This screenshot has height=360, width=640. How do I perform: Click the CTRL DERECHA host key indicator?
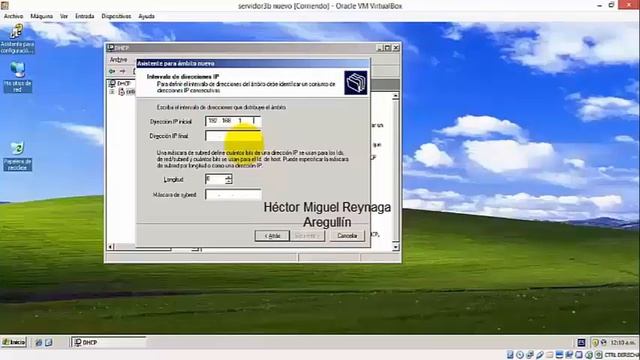pyautogui.click(x=622, y=355)
